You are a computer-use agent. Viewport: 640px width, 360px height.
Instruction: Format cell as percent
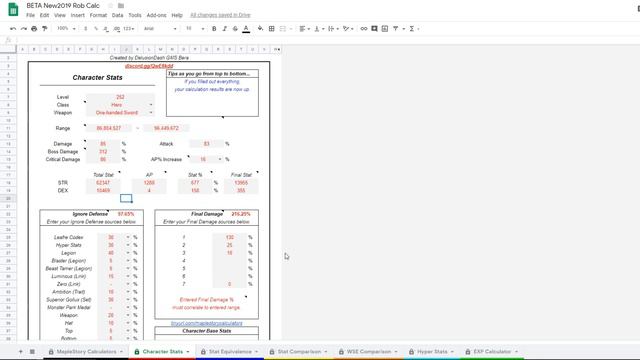pyautogui.click(x=96, y=29)
